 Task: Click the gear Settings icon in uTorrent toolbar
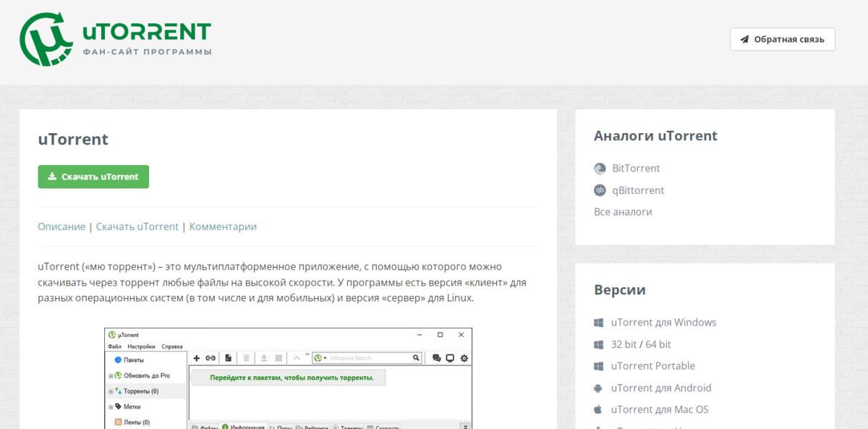pyautogui.click(x=464, y=357)
